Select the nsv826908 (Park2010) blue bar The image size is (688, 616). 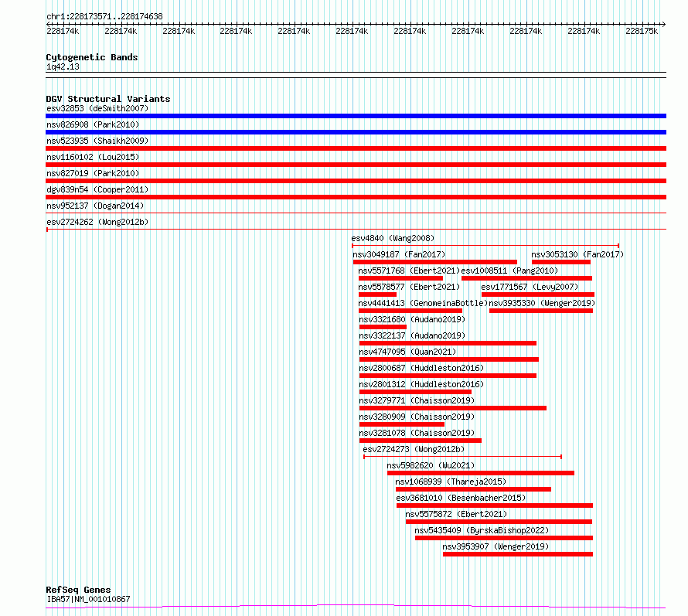point(356,132)
